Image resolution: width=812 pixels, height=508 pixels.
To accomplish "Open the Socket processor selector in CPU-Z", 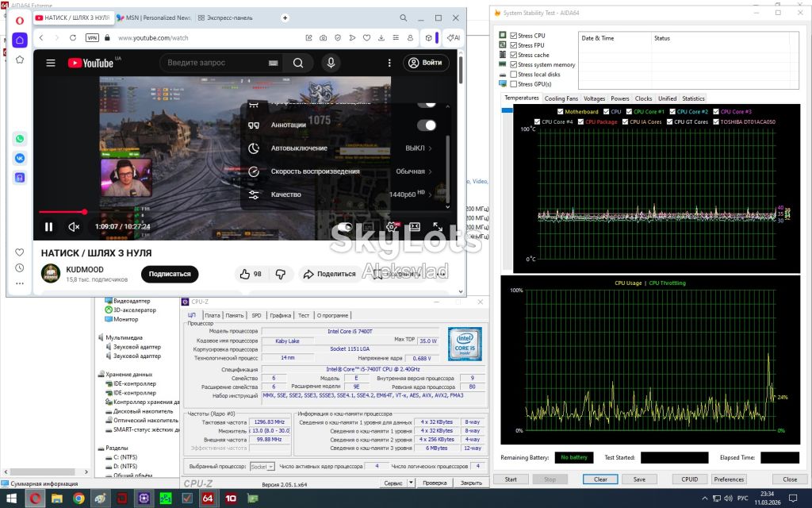I will click(x=262, y=467).
